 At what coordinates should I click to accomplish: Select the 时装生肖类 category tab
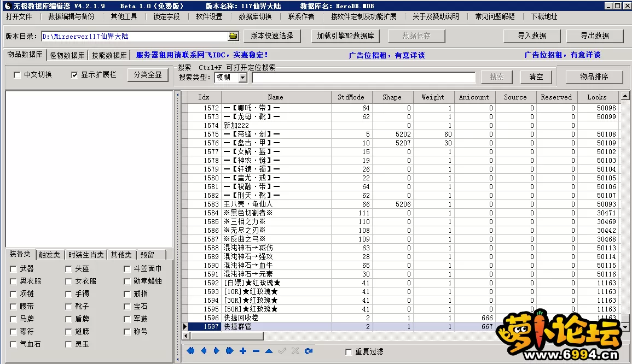coord(86,255)
